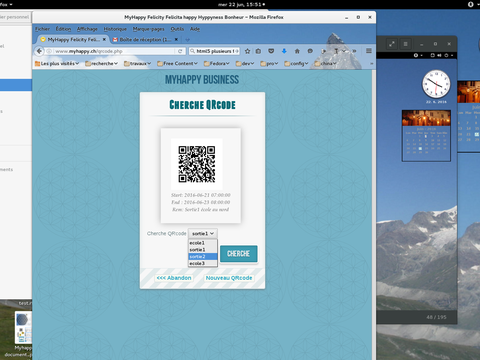480x360 pixels.
Task: Select sortie1 in dropdown list
Action: 203,250
